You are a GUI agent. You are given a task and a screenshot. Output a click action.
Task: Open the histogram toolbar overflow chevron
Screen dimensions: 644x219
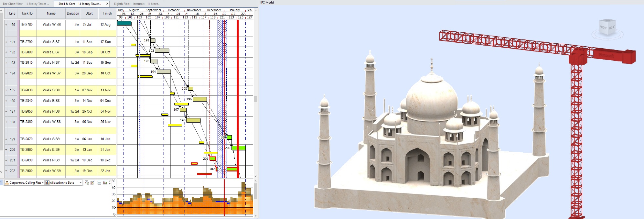coord(110,182)
